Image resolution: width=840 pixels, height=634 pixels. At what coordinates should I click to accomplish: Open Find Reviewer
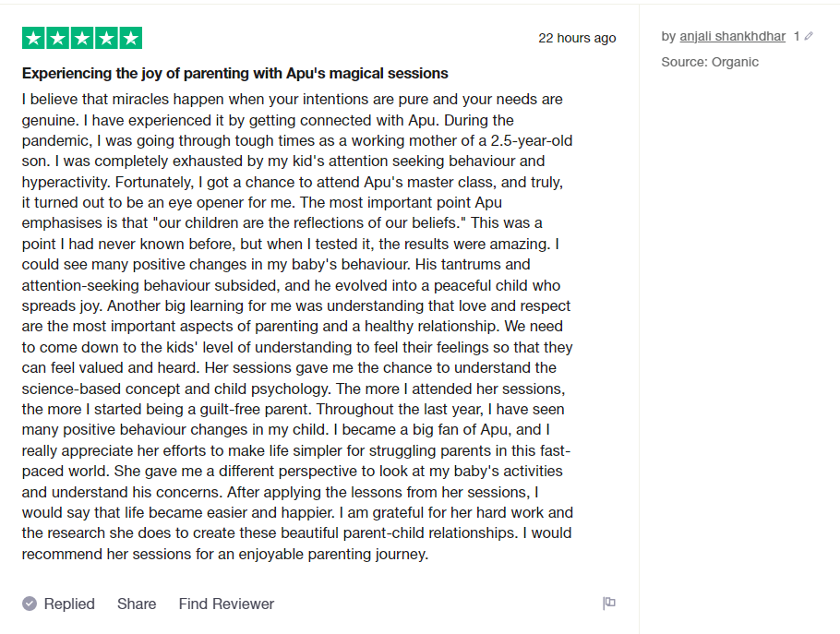coord(226,604)
